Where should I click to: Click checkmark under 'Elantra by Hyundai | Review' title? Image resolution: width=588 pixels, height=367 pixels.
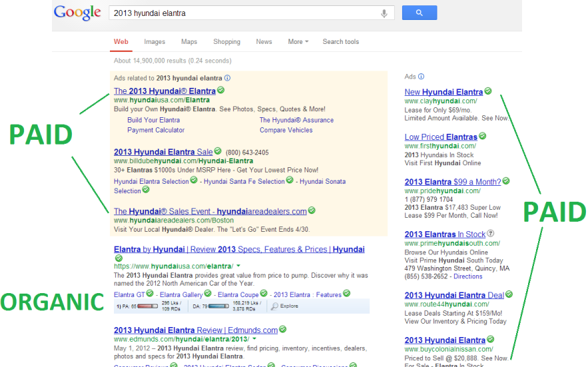click(x=119, y=258)
